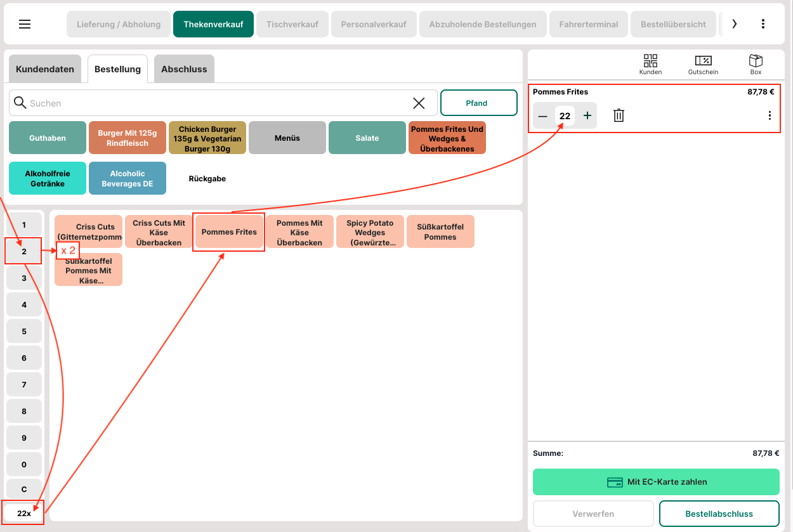Open the Abschluss tab
The image size is (793, 532).
(184, 69)
